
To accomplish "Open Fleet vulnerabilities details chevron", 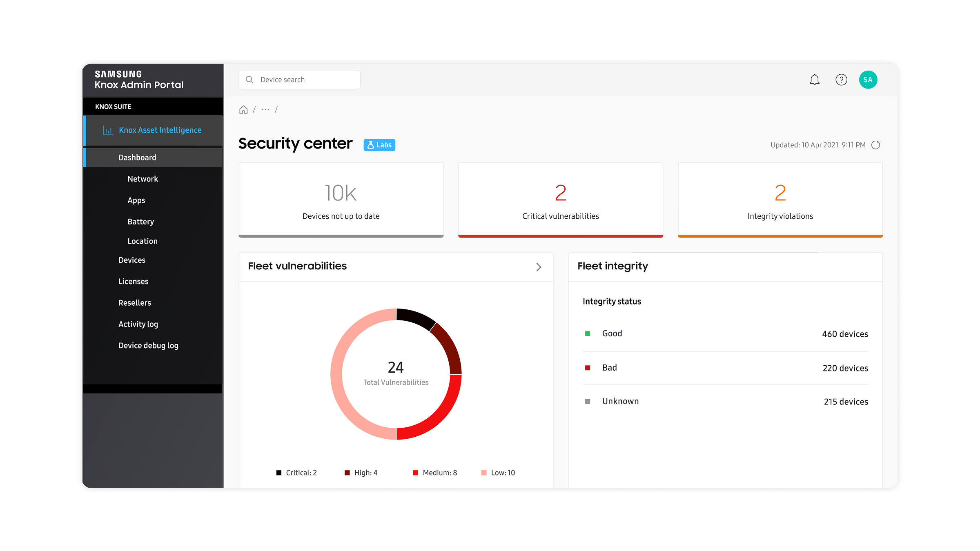I will tap(539, 267).
